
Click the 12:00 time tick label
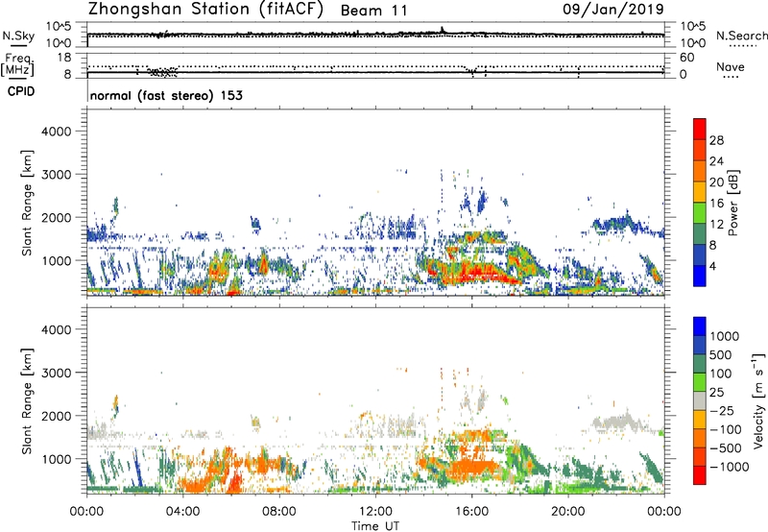tap(375, 512)
